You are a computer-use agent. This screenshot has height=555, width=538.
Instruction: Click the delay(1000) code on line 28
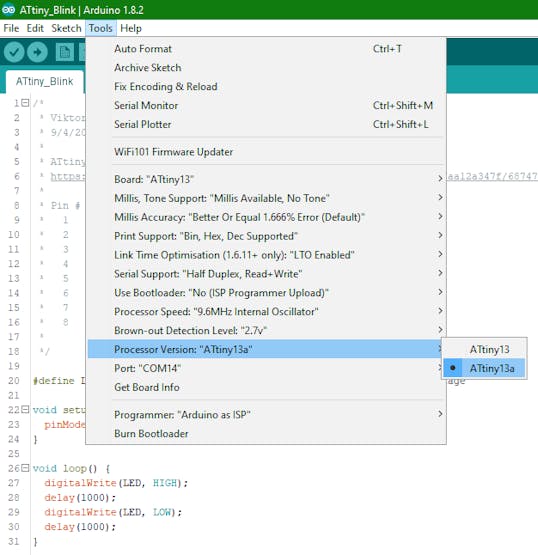pyautogui.click(x=80, y=498)
